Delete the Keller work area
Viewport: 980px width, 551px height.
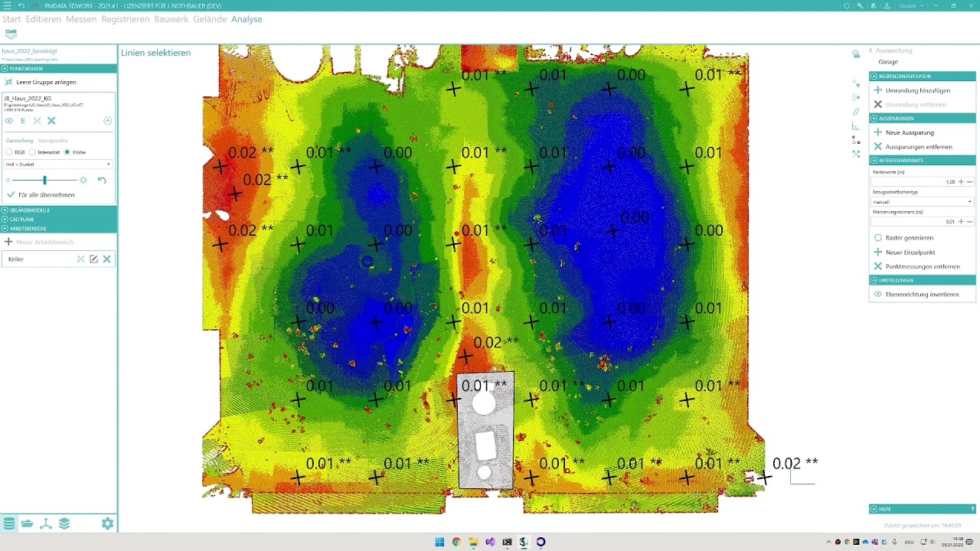pos(106,259)
